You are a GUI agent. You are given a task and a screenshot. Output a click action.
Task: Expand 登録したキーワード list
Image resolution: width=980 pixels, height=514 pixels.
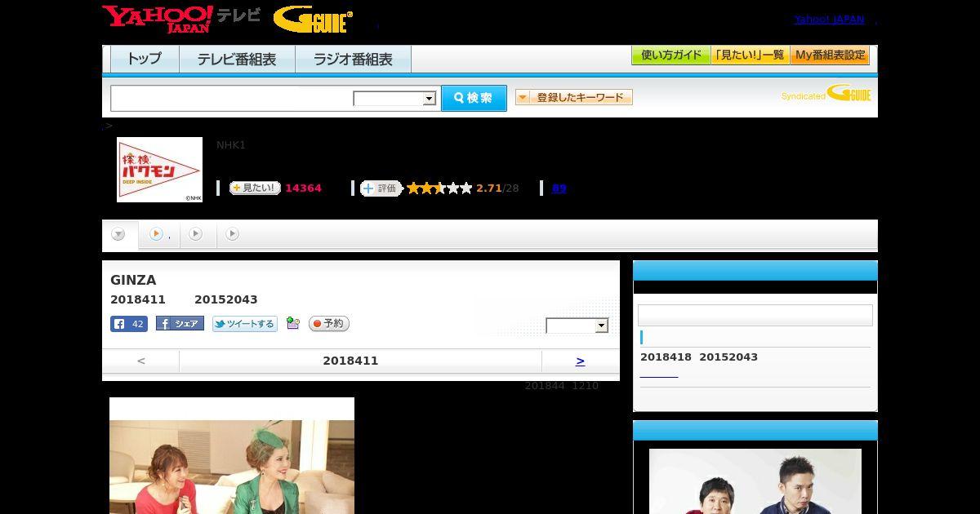click(x=574, y=97)
